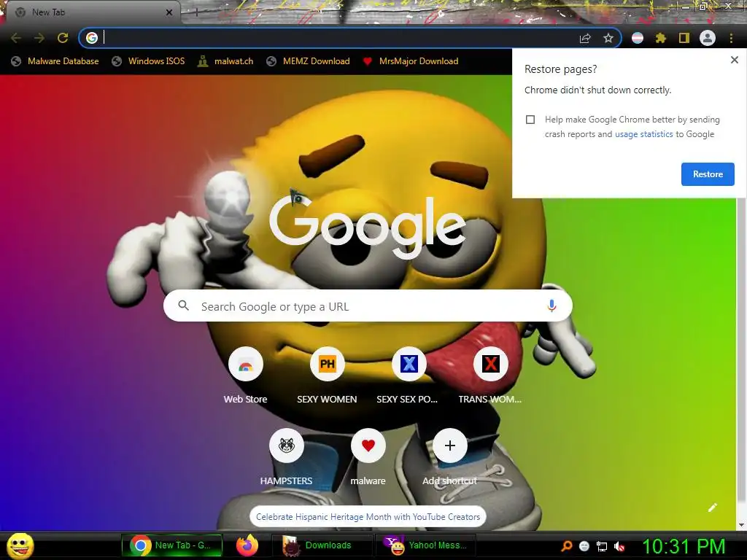Follow the usage statistics link

pos(643,134)
